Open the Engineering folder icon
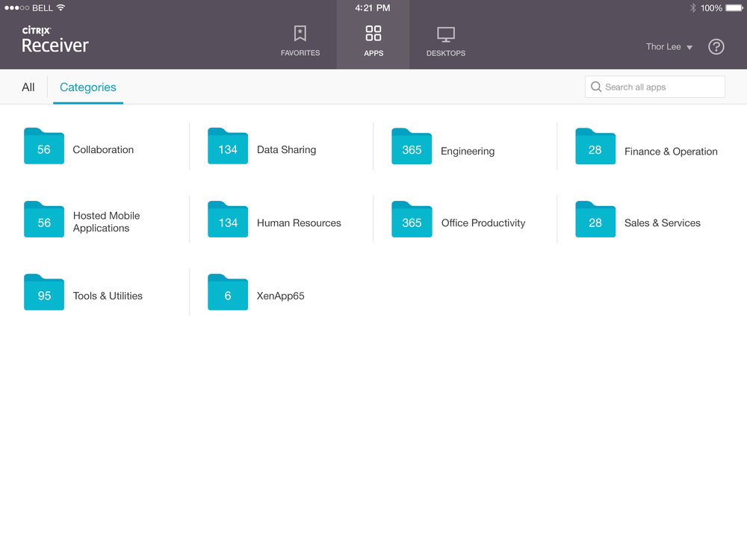The height and width of the screenshot is (560, 747). (x=412, y=146)
